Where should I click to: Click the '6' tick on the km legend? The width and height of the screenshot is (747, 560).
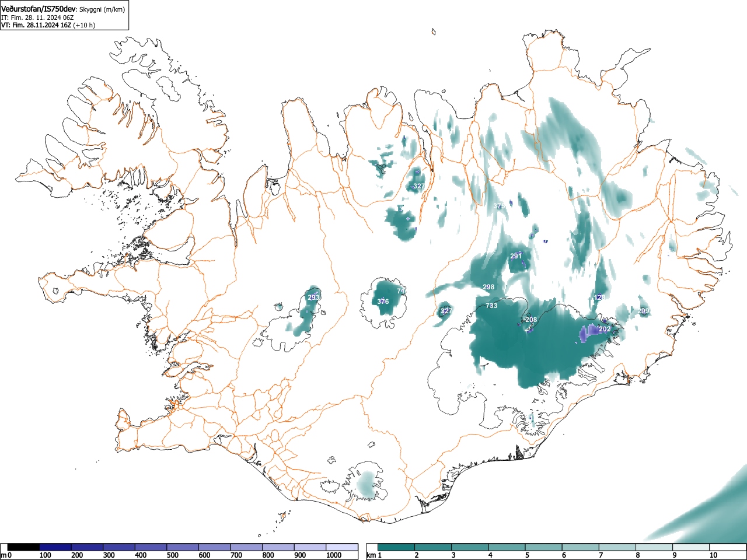click(564, 555)
